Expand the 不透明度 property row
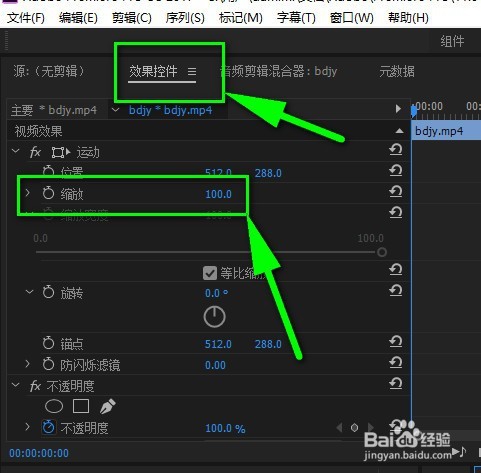This screenshot has width=481, height=473. tap(28, 427)
